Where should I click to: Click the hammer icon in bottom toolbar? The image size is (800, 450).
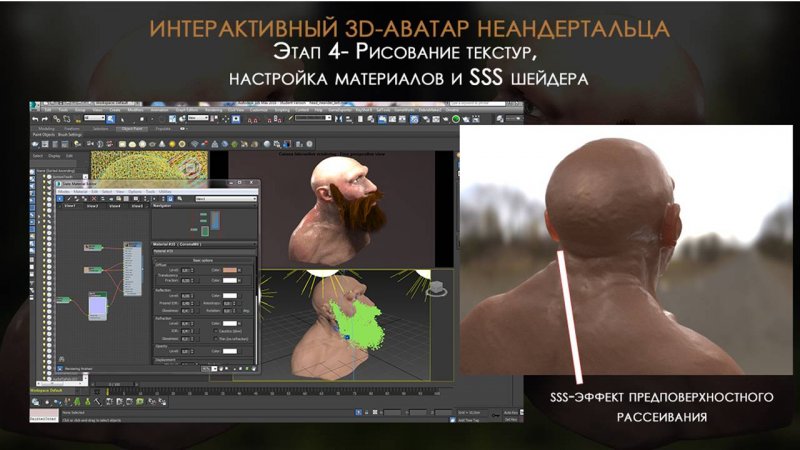98,402
